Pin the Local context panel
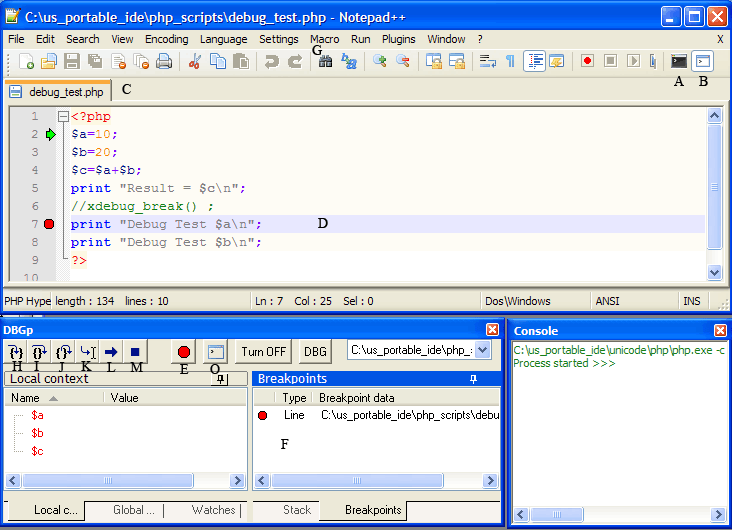Viewport: 732px width, 530px height. (x=220, y=379)
